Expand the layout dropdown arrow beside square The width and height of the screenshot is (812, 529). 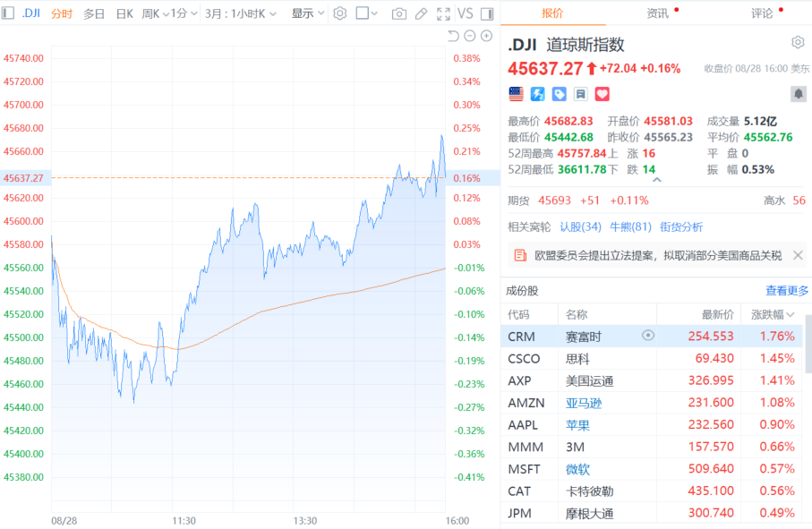click(x=374, y=13)
